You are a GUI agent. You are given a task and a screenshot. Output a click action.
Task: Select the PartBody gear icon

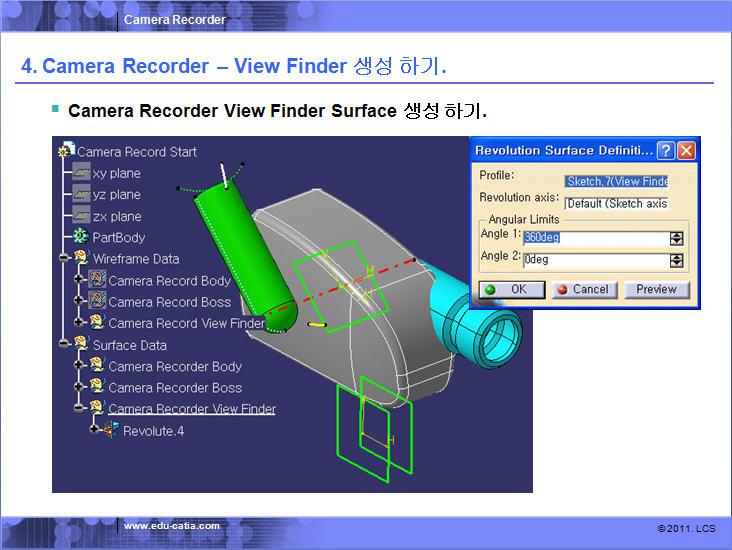pos(81,238)
